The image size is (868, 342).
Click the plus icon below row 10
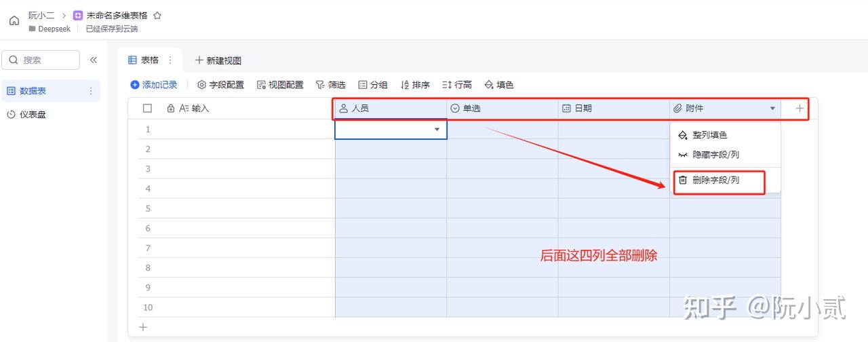[143, 327]
